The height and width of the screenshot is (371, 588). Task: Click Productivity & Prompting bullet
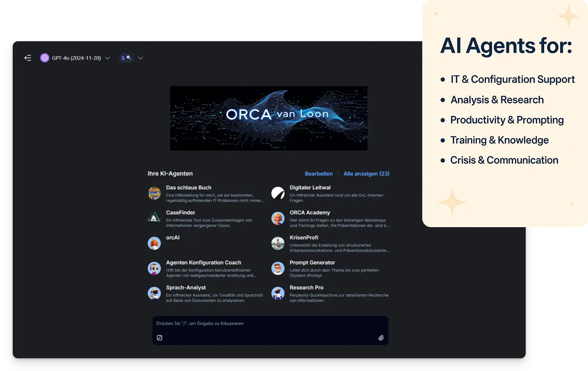(507, 120)
